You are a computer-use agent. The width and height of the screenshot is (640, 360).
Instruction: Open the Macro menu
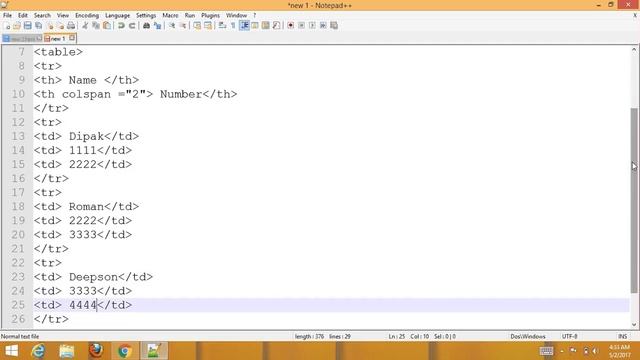pos(170,16)
